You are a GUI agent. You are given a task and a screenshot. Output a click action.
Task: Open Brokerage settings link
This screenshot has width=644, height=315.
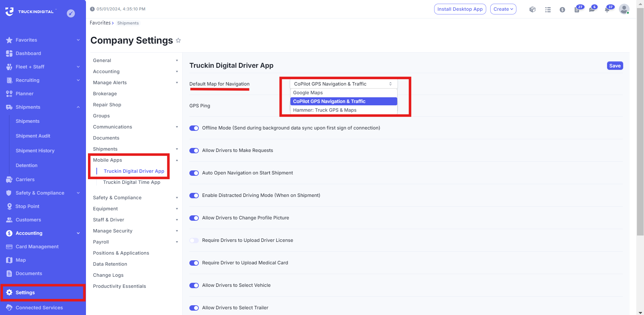105,94
